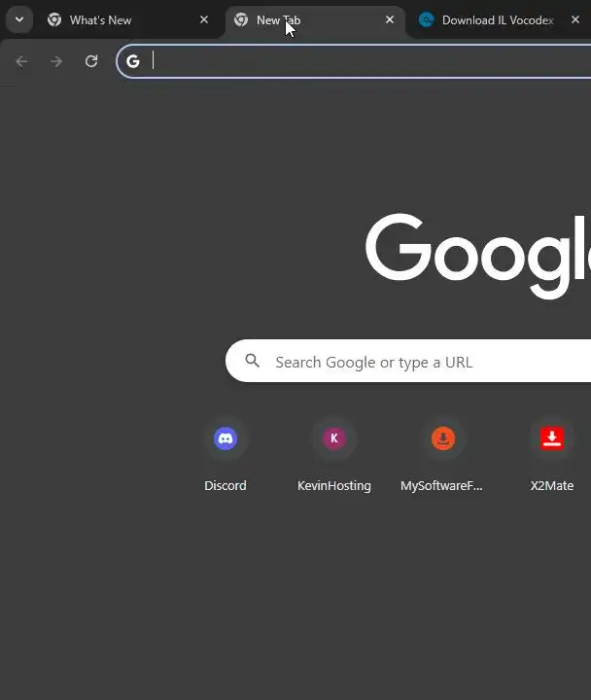This screenshot has width=591, height=700.
Task: Open the KevinHosting shortcut icon
Action: (334, 438)
